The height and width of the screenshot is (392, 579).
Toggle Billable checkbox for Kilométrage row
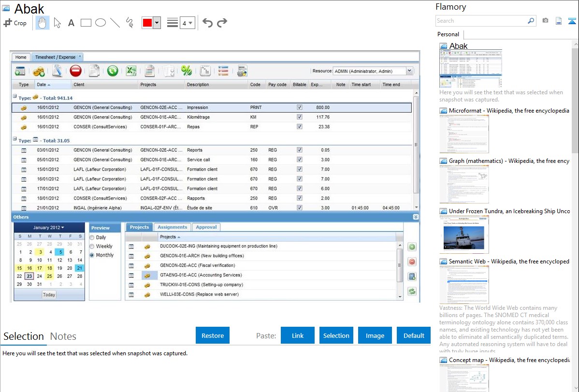point(300,117)
